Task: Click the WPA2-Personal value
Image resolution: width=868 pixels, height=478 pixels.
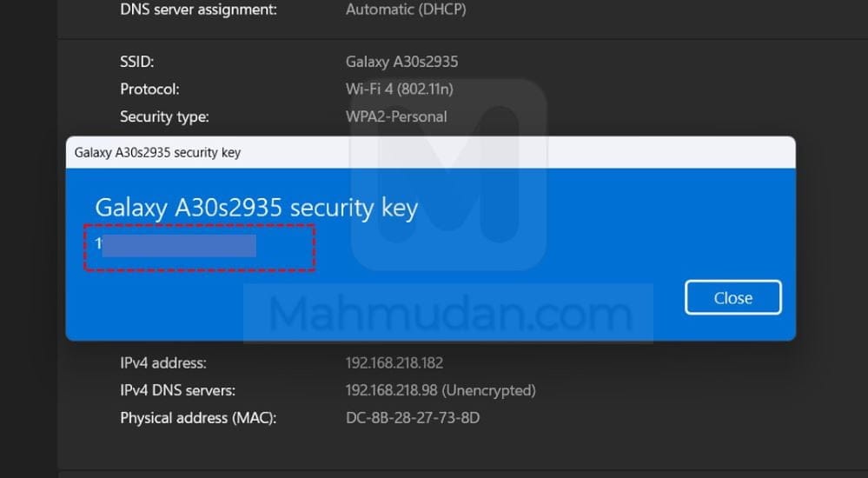Action: pos(396,116)
